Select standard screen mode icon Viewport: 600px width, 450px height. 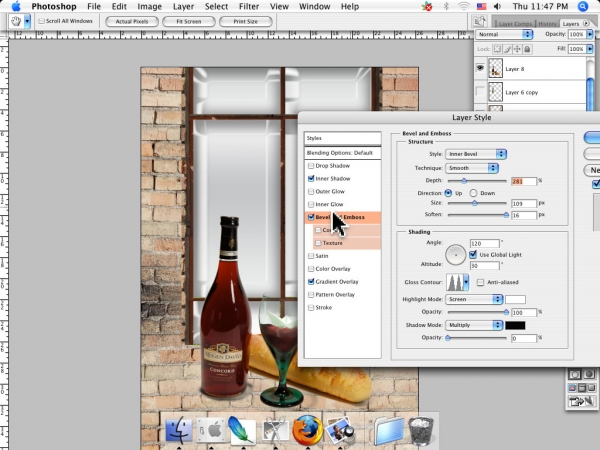(572, 388)
